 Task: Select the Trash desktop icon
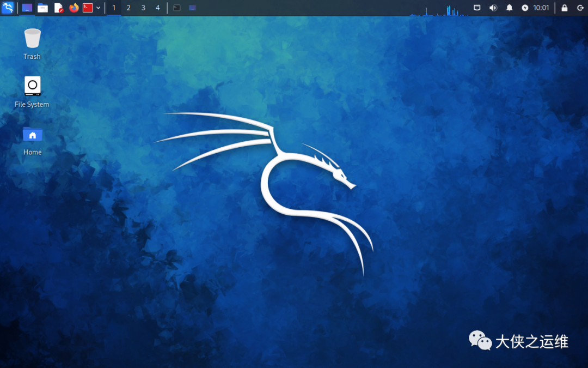[x=32, y=44]
